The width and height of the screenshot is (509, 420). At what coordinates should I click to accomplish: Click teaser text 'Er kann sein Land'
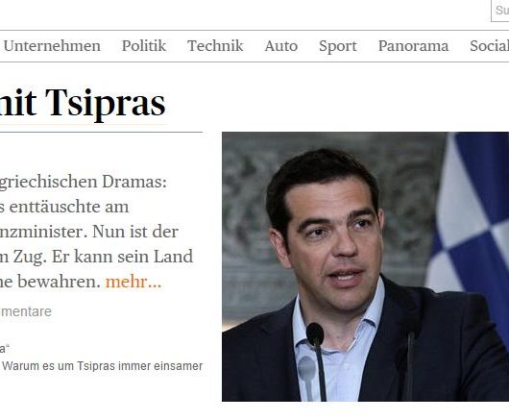[x=122, y=257]
